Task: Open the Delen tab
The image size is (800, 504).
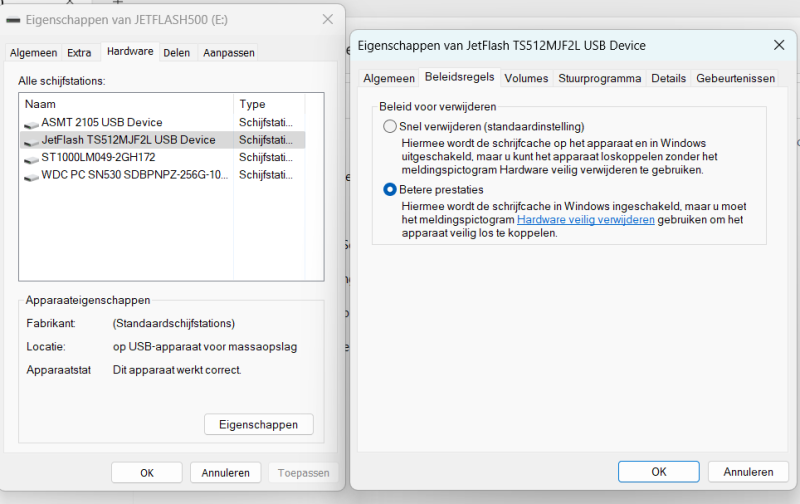Action: pyautogui.click(x=177, y=52)
